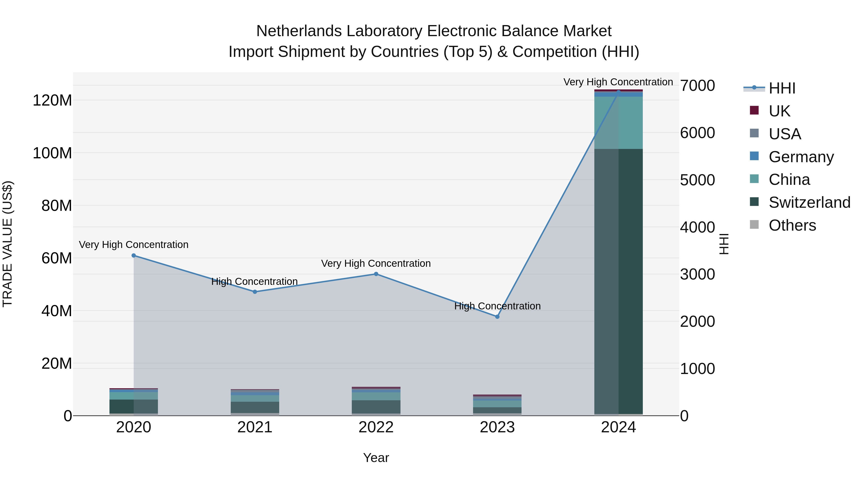
Task: Click the 120M y-axis tick label
Action: [x=52, y=100]
